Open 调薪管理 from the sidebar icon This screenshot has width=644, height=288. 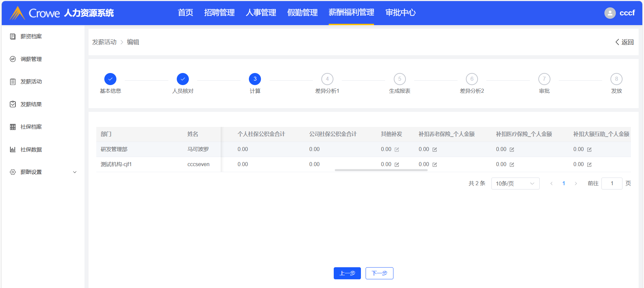(13, 59)
